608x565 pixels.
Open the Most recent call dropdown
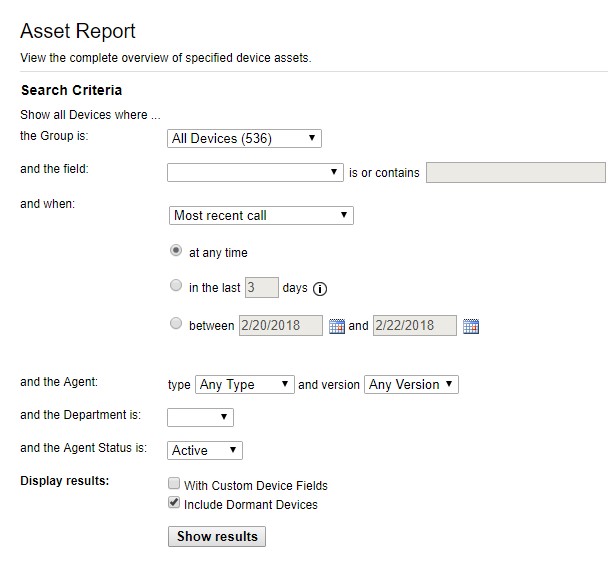tap(261, 215)
